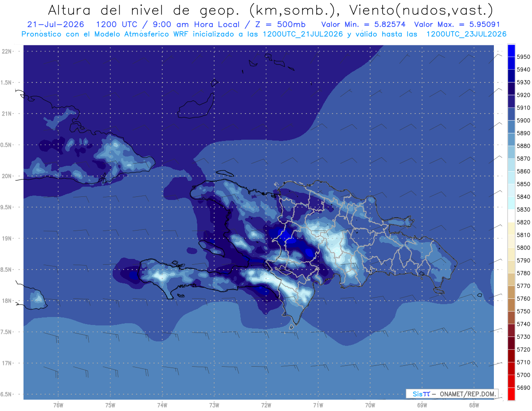Pick the pale cyan swatch between 5840 and 5830
This screenshot has height=411, width=532.
coord(511,203)
